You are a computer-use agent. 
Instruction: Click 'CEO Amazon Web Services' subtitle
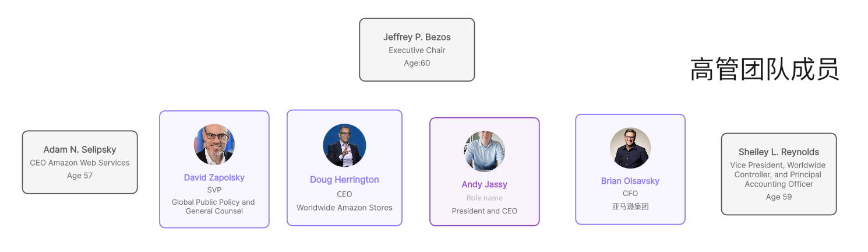click(80, 163)
